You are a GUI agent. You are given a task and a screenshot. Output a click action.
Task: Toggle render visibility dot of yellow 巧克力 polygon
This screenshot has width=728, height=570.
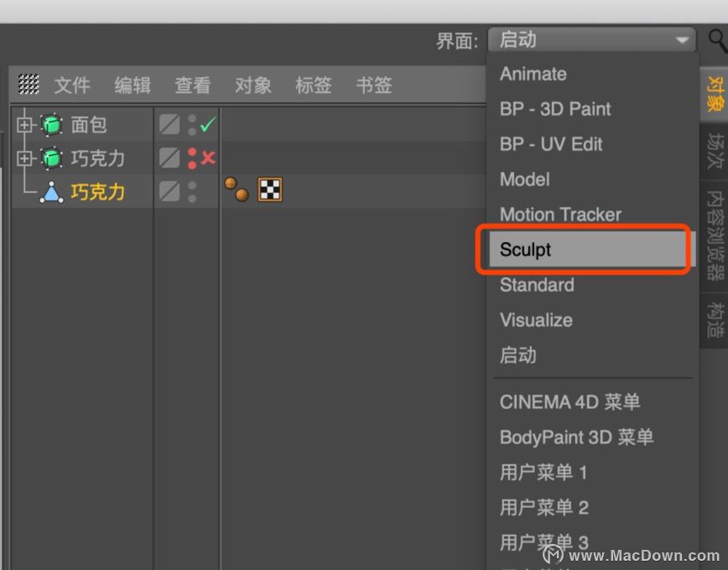(192, 198)
